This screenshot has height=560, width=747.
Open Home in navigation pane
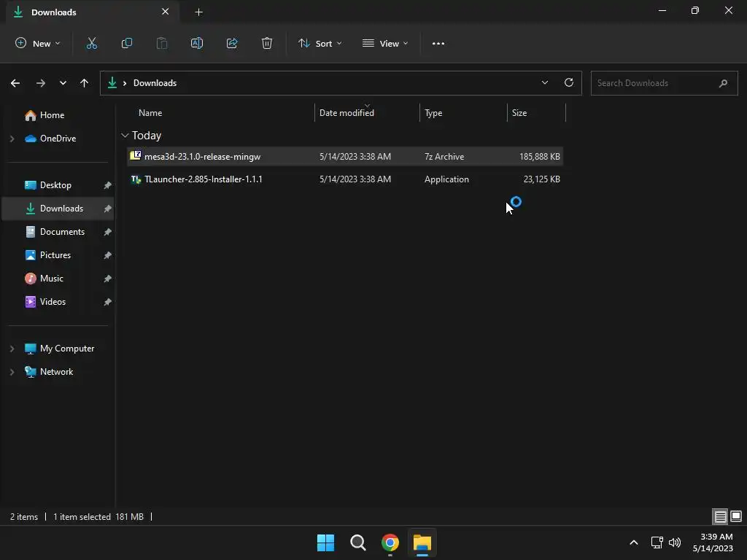52,115
